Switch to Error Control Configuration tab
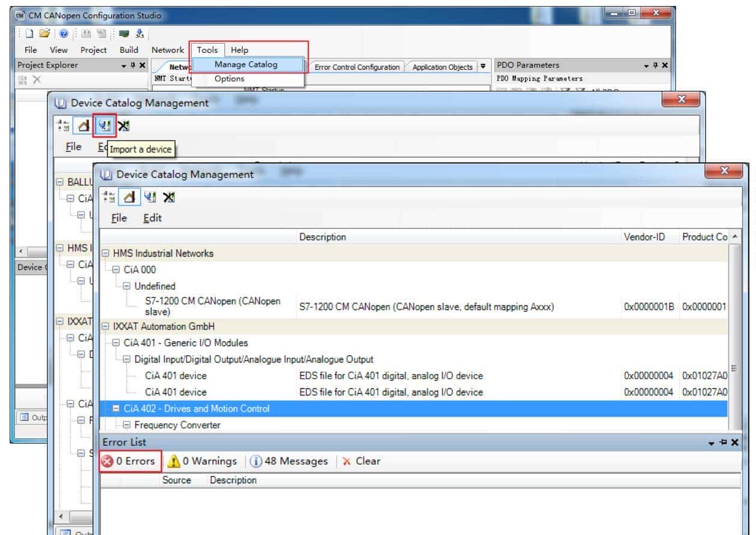Screen dimensions: 756x535 (x=357, y=67)
